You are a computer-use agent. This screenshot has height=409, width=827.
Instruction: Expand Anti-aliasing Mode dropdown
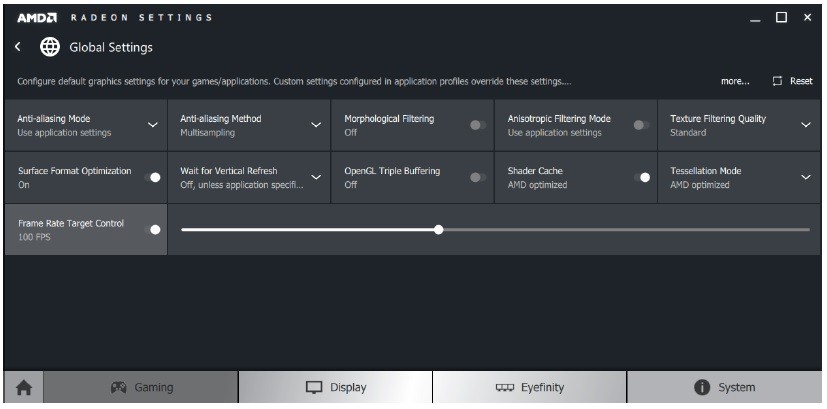click(152, 125)
